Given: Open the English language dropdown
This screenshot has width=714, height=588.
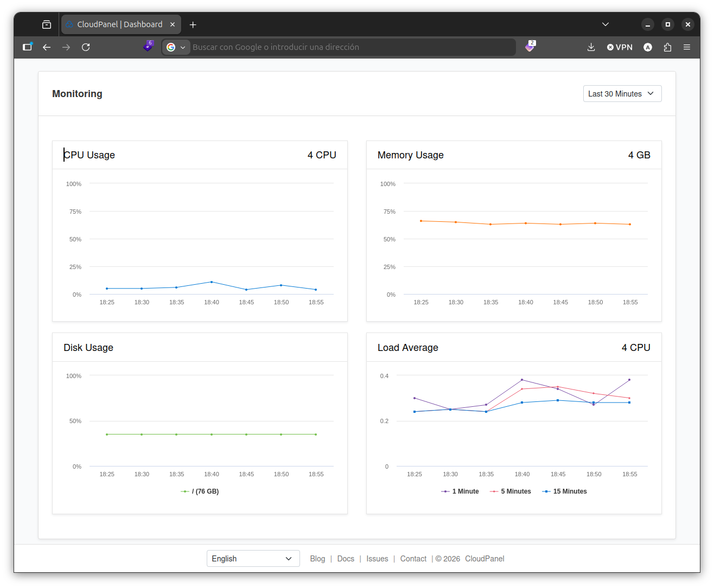Looking at the screenshot, I should point(253,559).
